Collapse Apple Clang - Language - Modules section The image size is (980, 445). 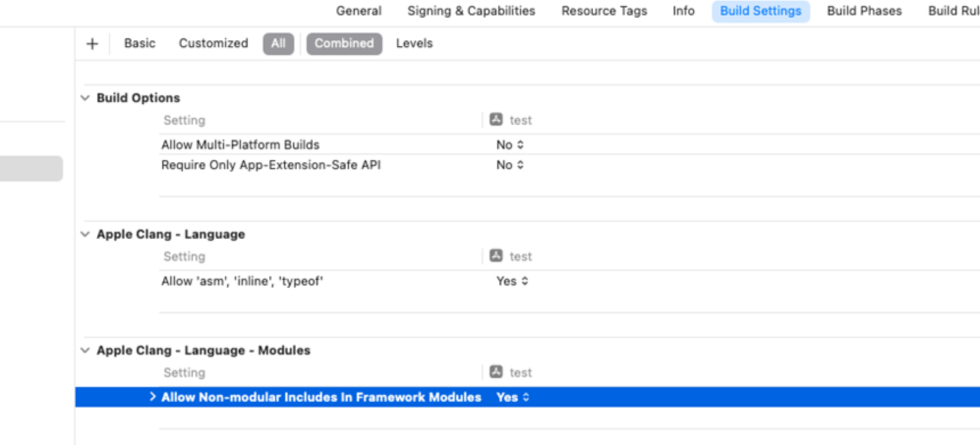[85, 350]
